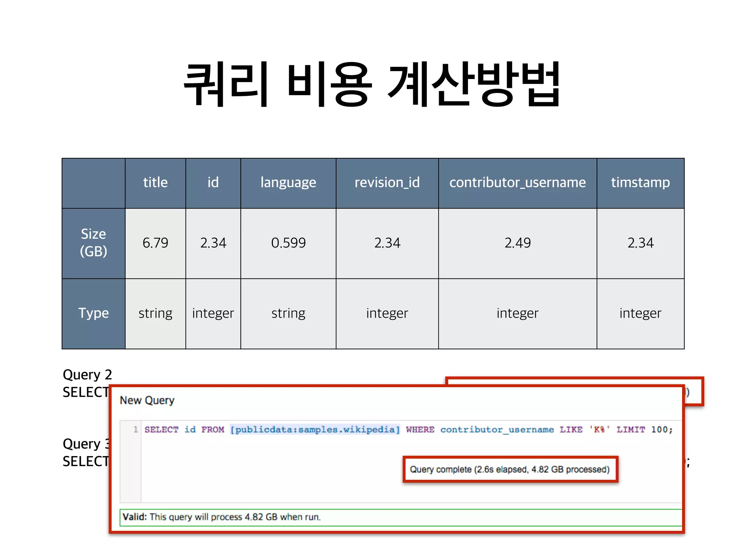Select the timstamp column header

coord(640,183)
